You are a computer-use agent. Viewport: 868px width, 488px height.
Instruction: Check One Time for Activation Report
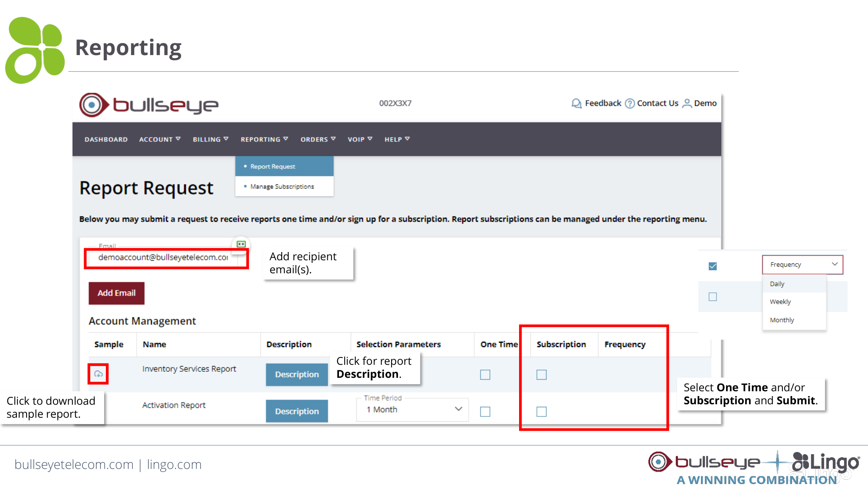[x=485, y=411]
